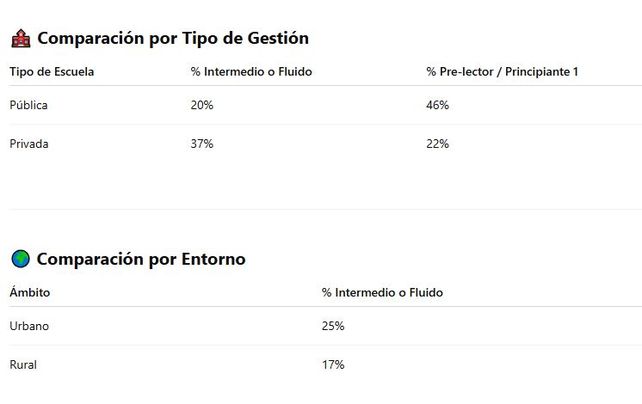Click the 37% value for Privada
This screenshot has height=404, width=642.
[x=202, y=144]
